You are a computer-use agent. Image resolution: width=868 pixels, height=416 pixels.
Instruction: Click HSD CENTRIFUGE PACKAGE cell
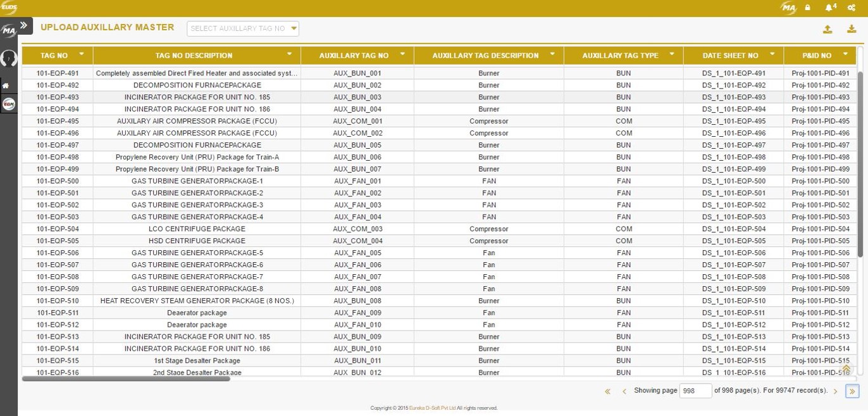click(197, 241)
